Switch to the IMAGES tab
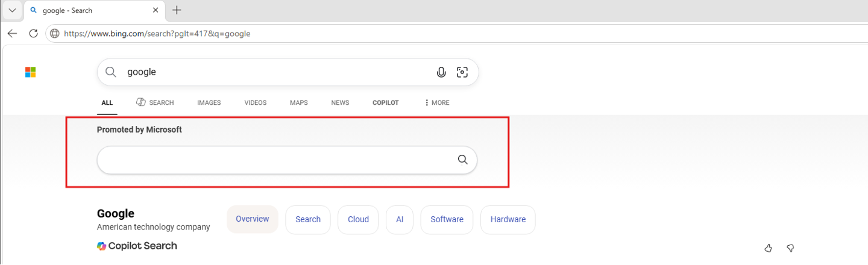 pyautogui.click(x=209, y=103)
